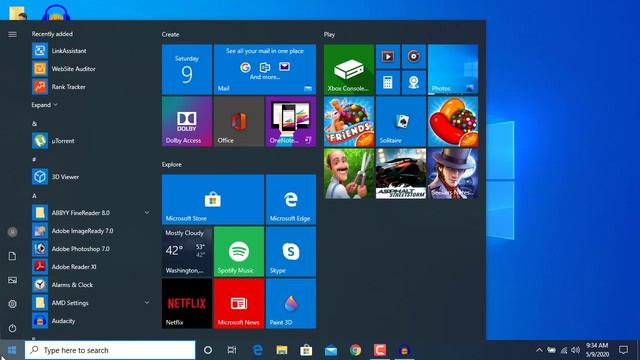Open the Solitaire tile

click(401, 122)
